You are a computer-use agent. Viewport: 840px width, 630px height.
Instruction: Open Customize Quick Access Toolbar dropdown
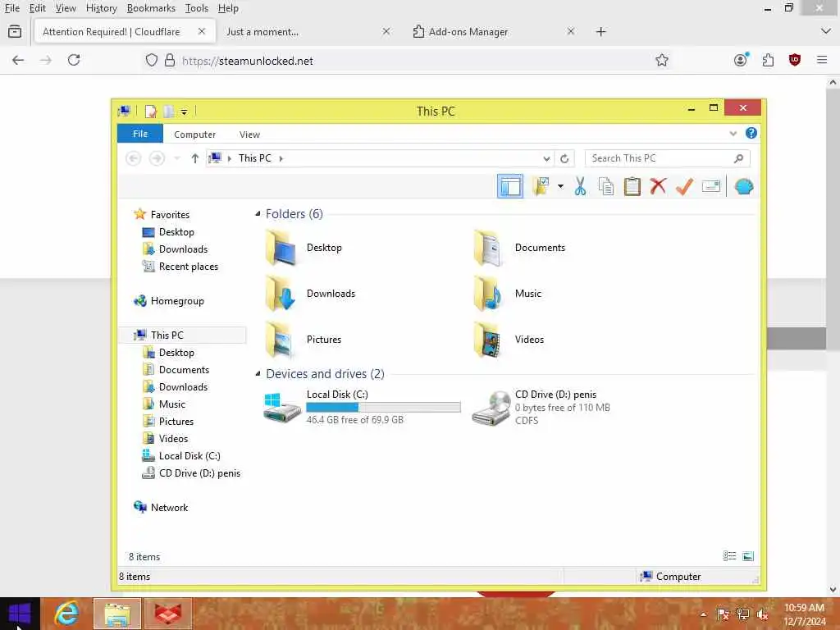tap(184, 112)
